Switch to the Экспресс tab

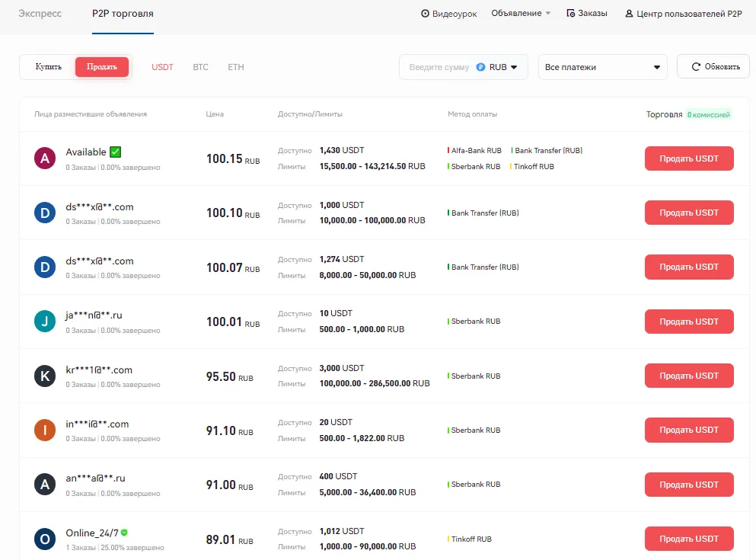[x=40, y=14]
